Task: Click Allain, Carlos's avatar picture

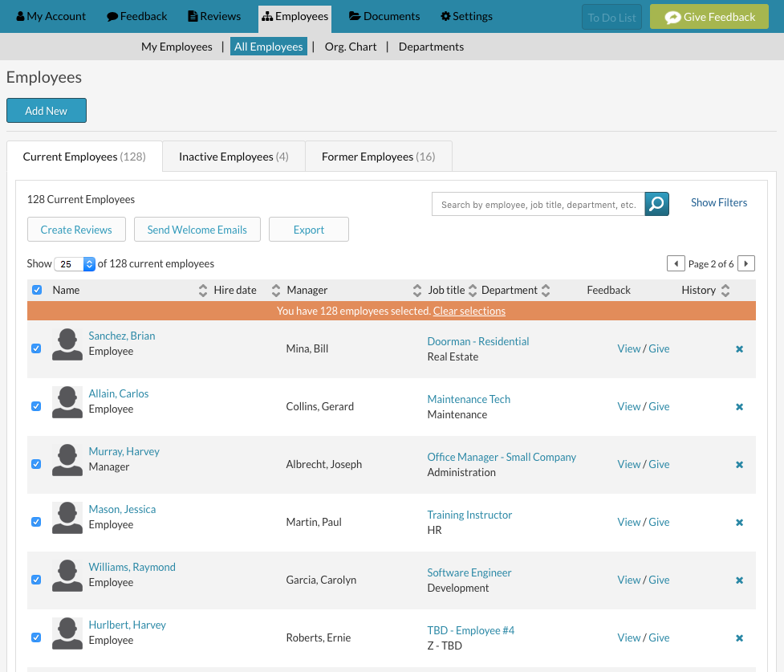Action: (67, 401)
